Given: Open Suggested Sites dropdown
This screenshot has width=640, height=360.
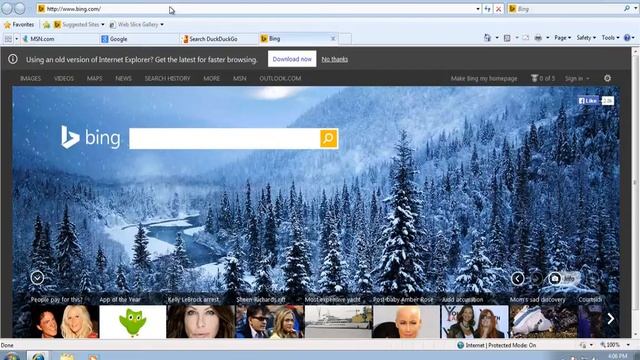Looking at the screenshot, I should pyautogui.click(x=79, y=24).
